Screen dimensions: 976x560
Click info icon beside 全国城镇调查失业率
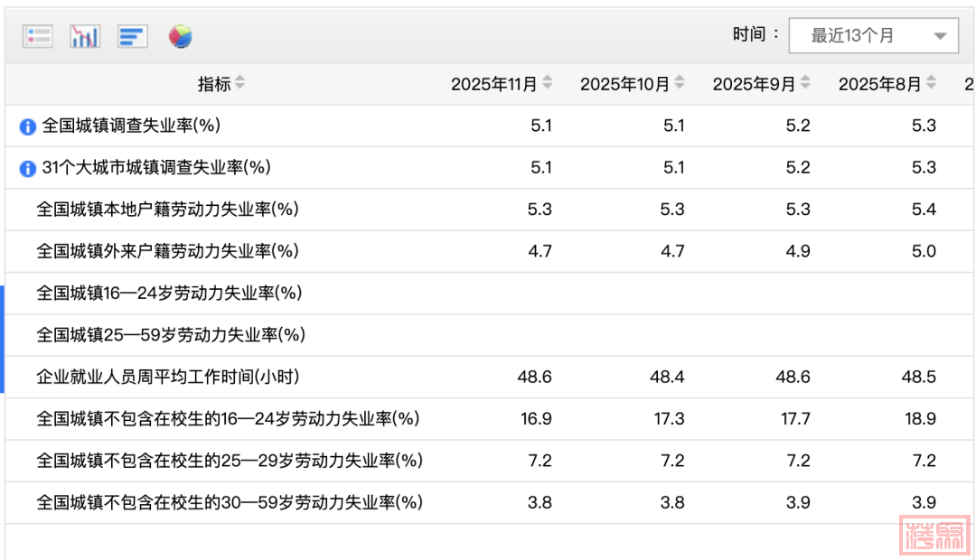(x=28, y=126)
